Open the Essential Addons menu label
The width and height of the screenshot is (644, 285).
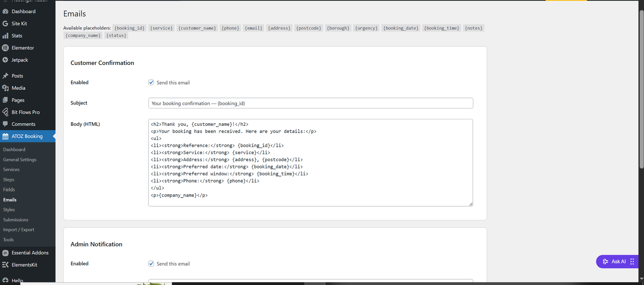(x=30, y=253)
